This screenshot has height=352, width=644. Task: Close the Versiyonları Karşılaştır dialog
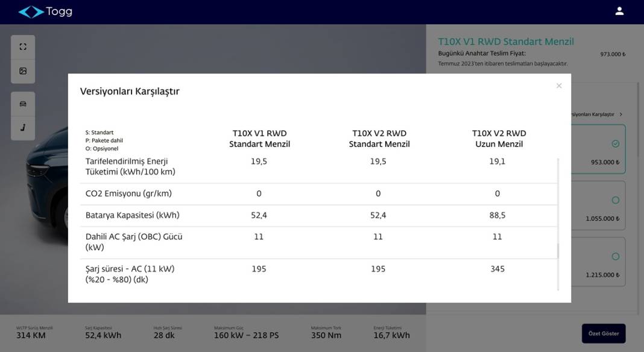(x=559, y=86)
